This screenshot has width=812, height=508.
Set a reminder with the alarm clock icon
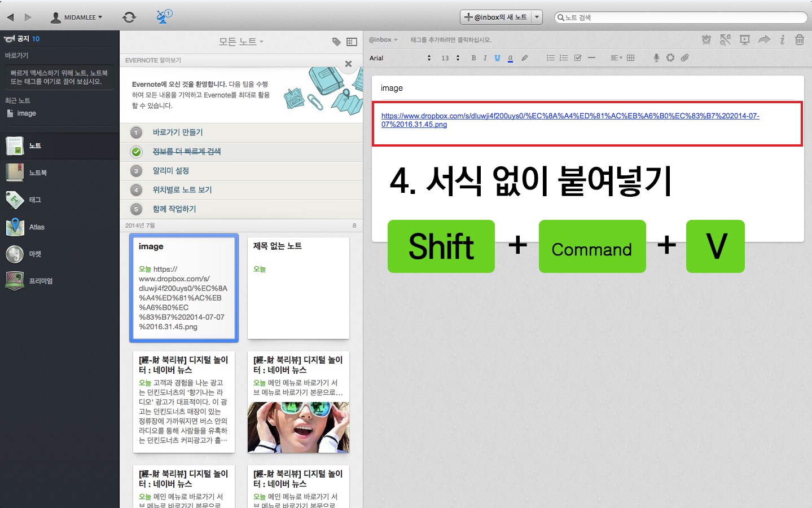pos(706,39)
